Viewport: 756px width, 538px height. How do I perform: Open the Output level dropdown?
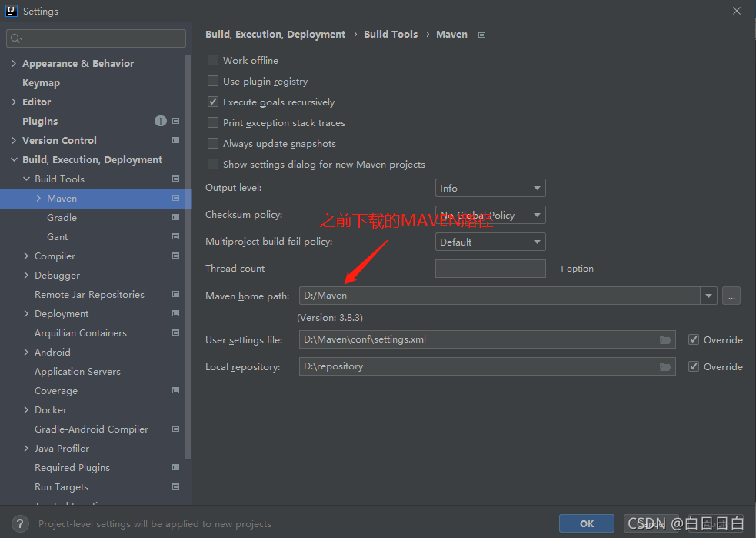(x=491, y=188)
